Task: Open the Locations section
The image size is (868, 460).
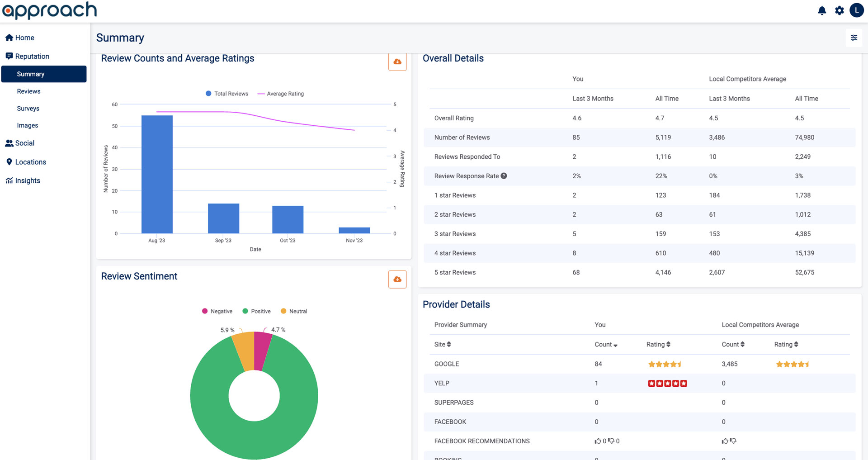Action: pos(30,162)
